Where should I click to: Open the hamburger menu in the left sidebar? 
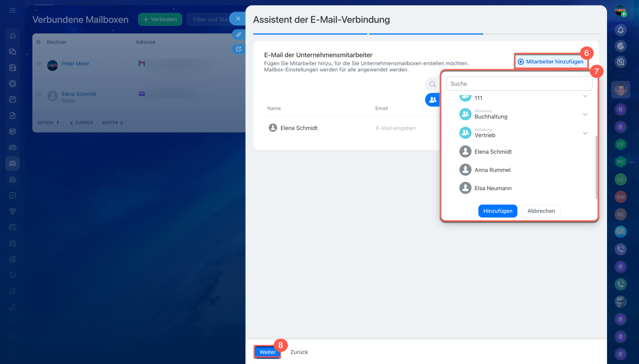pos(12,10)
